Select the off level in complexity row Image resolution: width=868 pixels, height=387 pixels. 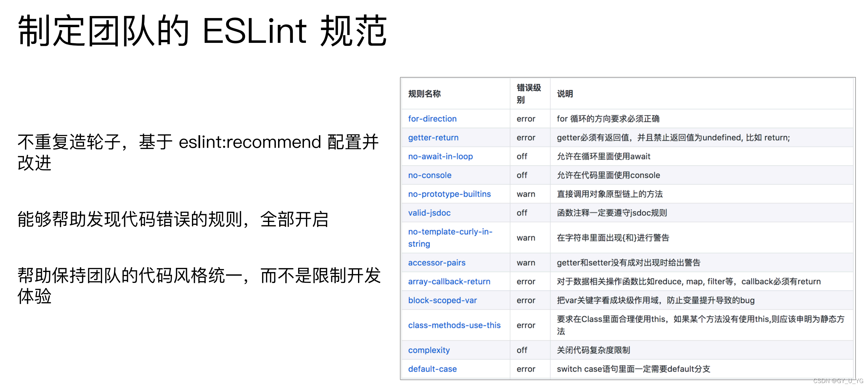click(522, 350)
